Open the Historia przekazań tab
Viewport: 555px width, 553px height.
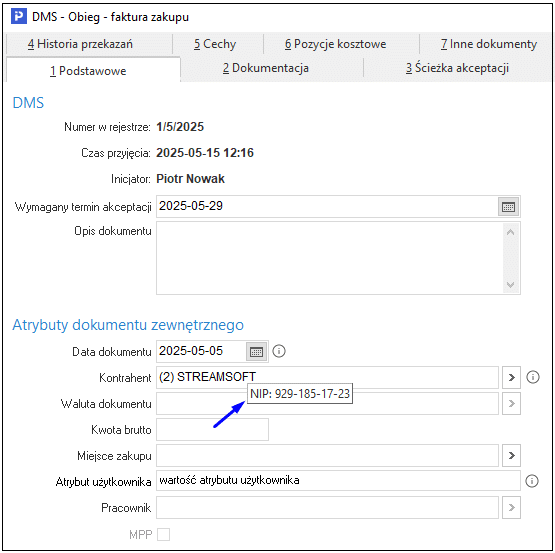tap(80, 44)
